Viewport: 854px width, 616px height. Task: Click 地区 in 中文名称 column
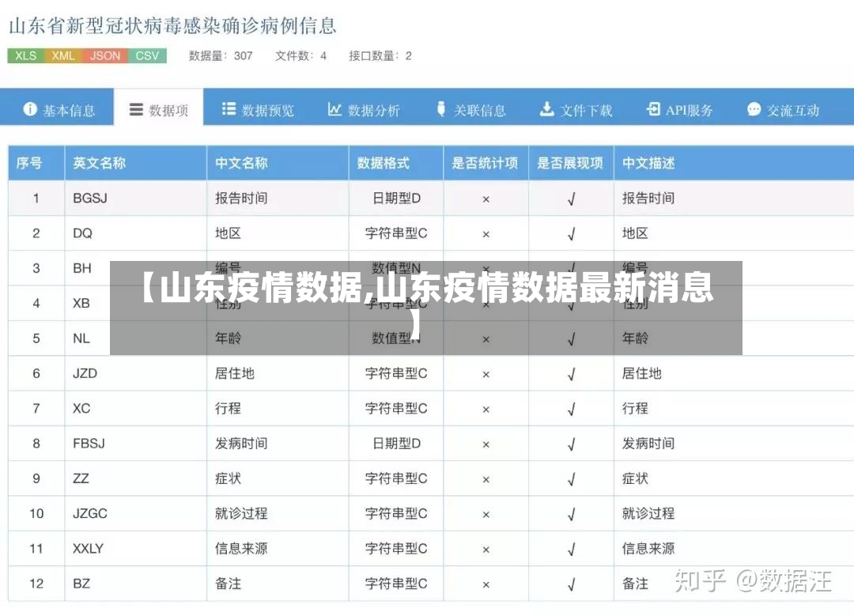[228, 233]
